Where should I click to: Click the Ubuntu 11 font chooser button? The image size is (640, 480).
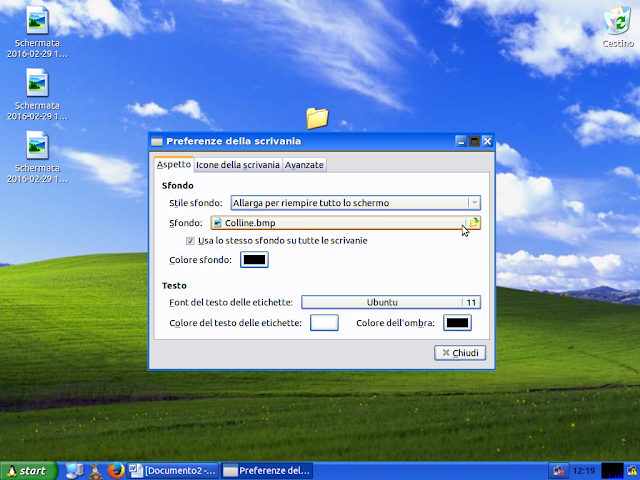pos(391,302)
